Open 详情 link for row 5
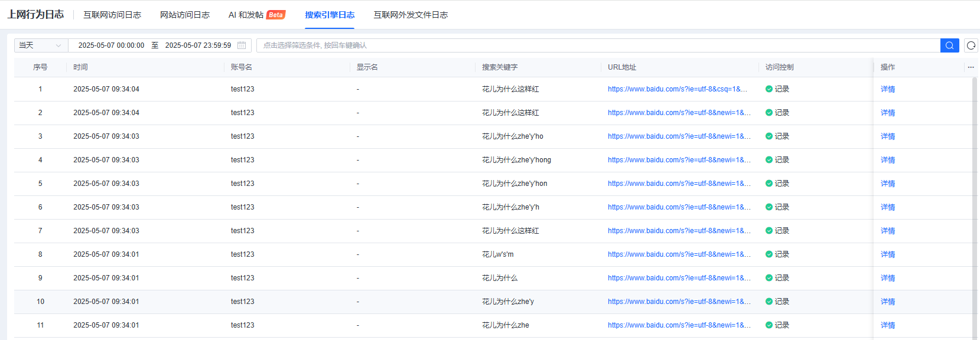This screenshot has height=340, width=980. (888, 184)
